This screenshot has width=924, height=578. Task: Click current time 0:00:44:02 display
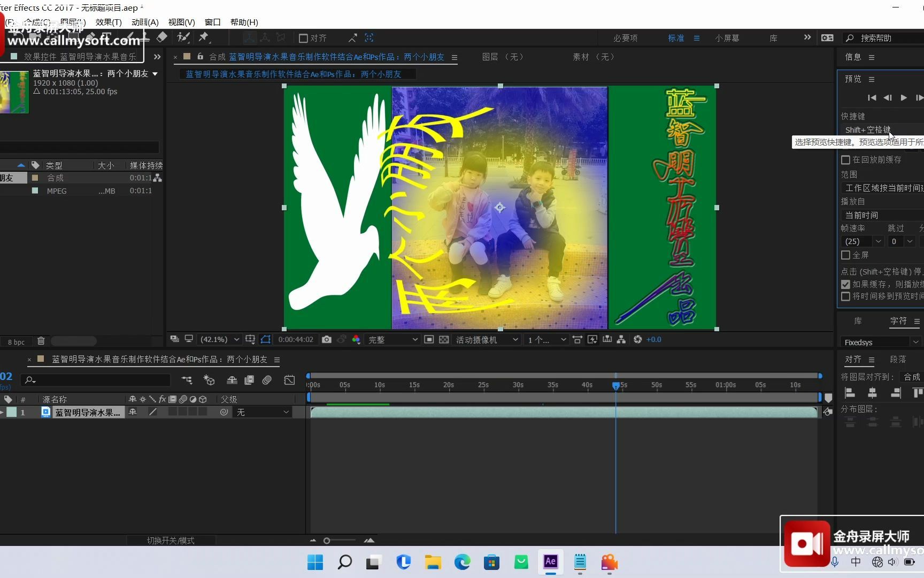[x=296, y=339]
